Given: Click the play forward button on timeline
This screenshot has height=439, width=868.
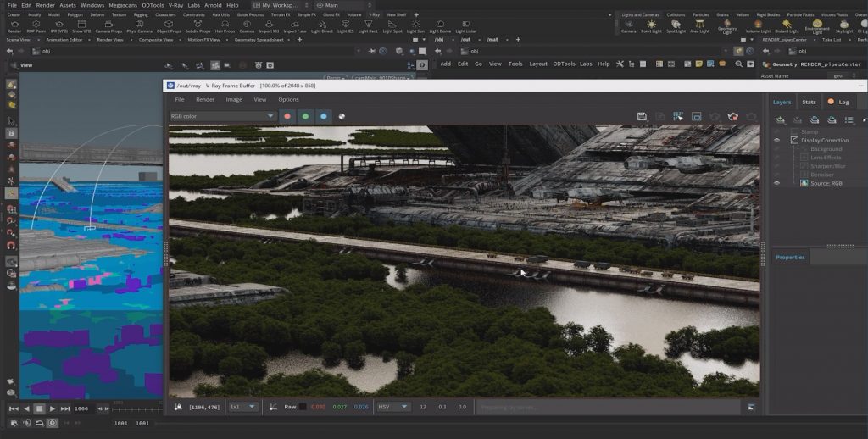Looking at the screenshot, I should click(52, 408).
